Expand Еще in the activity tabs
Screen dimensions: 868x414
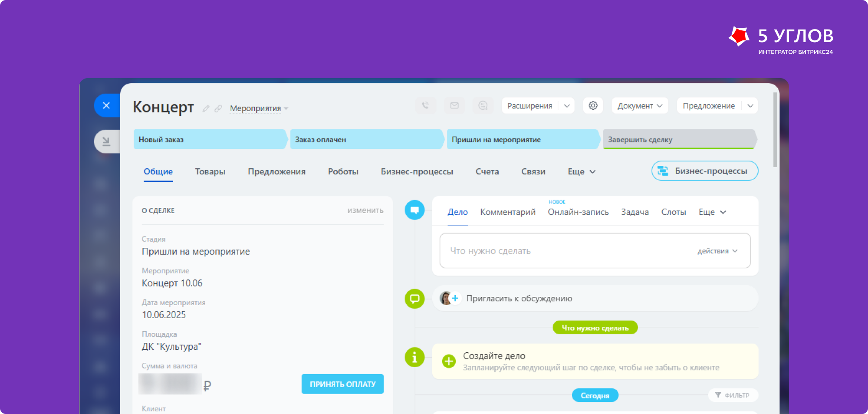coord(712,212)
